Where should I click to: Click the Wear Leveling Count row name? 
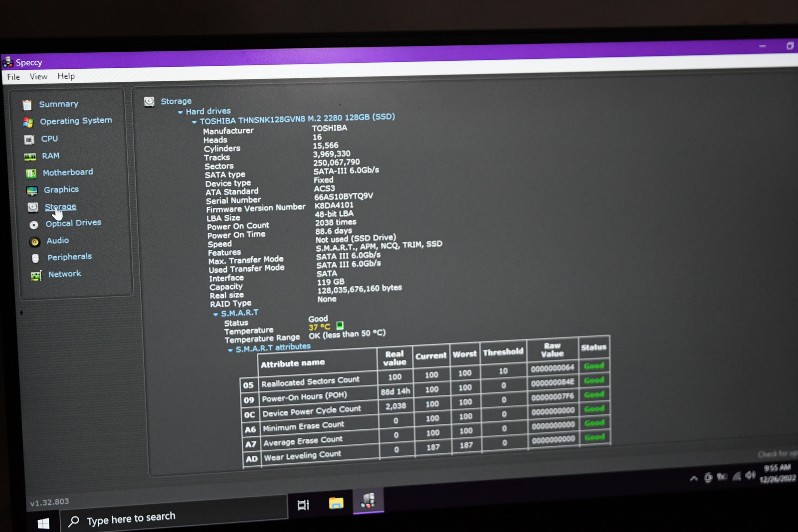(302, 455)
